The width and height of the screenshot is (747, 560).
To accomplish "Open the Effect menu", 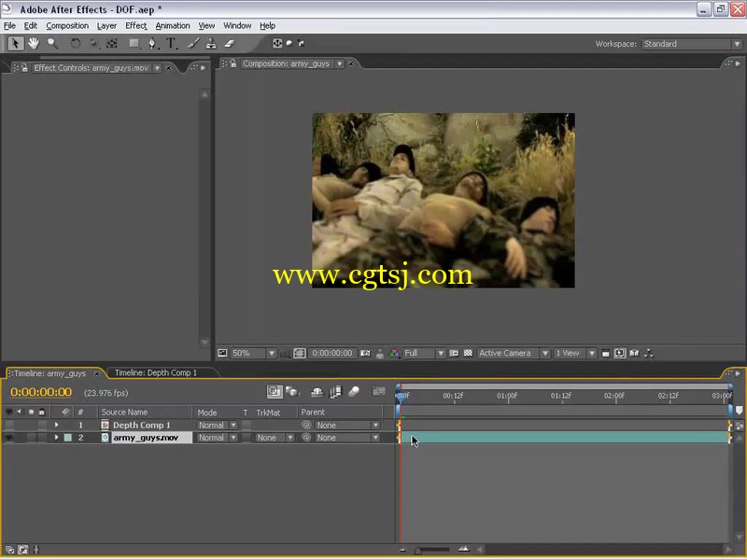I will (x=136, y=26).
